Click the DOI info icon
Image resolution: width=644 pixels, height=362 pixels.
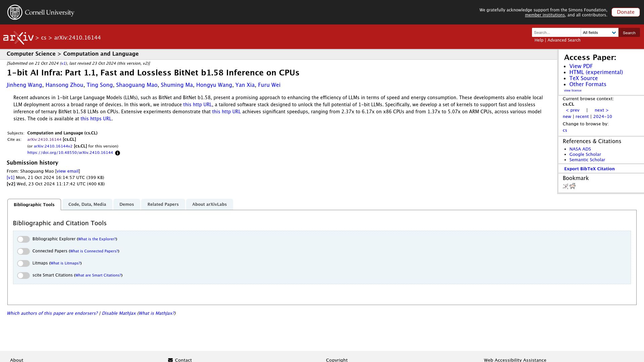[117, 153]
